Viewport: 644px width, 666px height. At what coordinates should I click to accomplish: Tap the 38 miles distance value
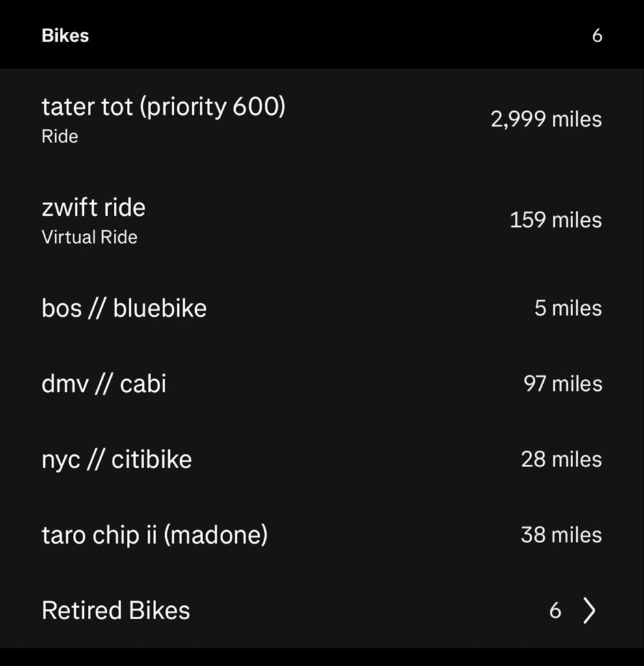(561, 535)
